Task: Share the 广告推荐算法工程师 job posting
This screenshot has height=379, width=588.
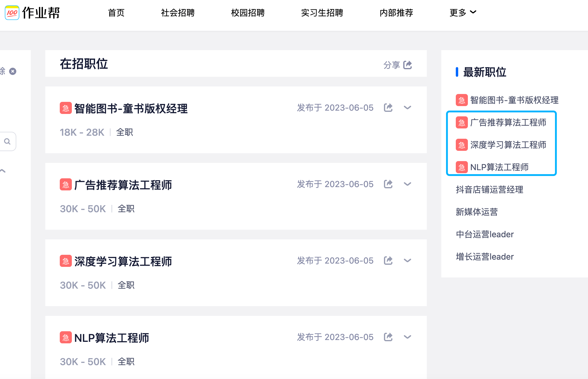Action: 388,184
